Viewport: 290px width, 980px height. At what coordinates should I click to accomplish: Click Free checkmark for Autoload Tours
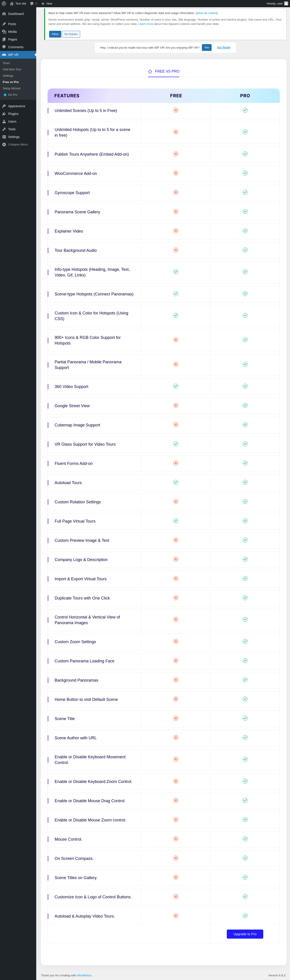pyautogui.click(x=176, y=482)
